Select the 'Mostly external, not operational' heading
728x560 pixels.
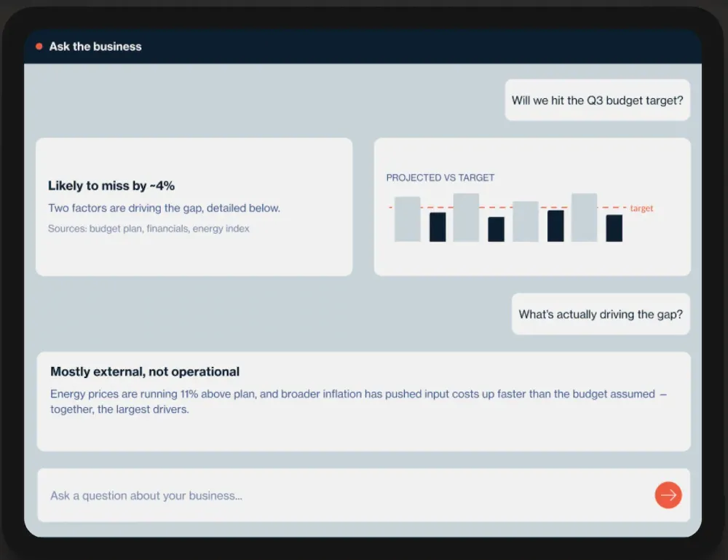tap(145, 371)
